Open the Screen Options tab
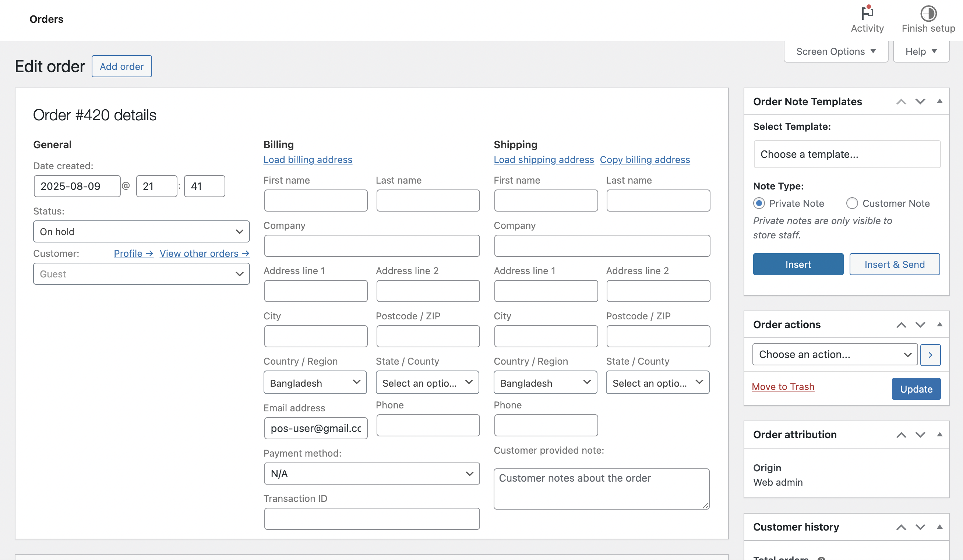Image resolution: width=963 pixels, height=560 pixels. click(835, 52)
